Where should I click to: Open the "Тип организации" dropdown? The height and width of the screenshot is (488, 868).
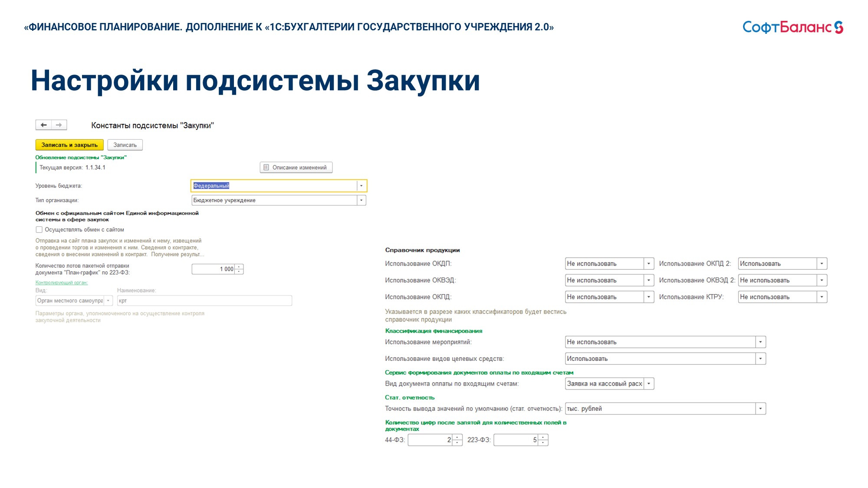(x=361, y=200)
